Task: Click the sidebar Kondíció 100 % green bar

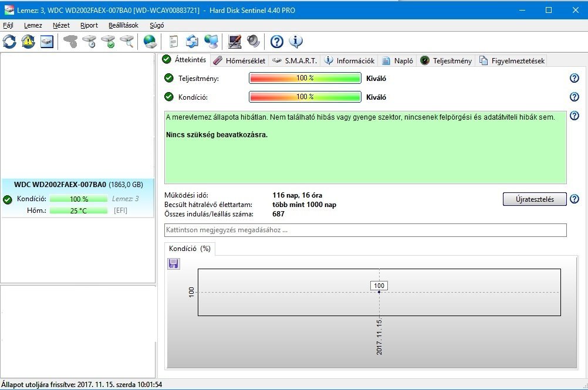Action: 79,199
